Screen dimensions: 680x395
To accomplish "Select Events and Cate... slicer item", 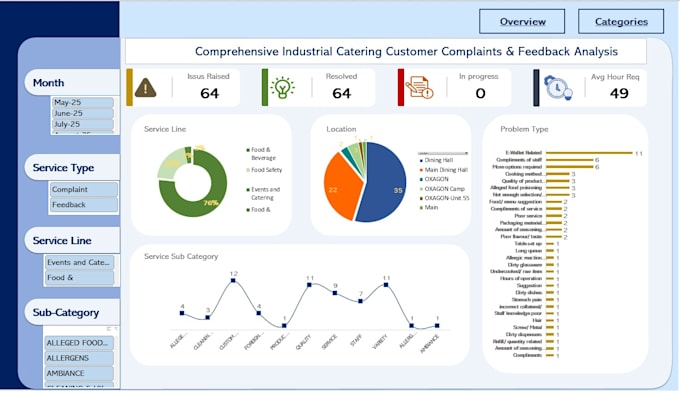I will pos(79,262).
